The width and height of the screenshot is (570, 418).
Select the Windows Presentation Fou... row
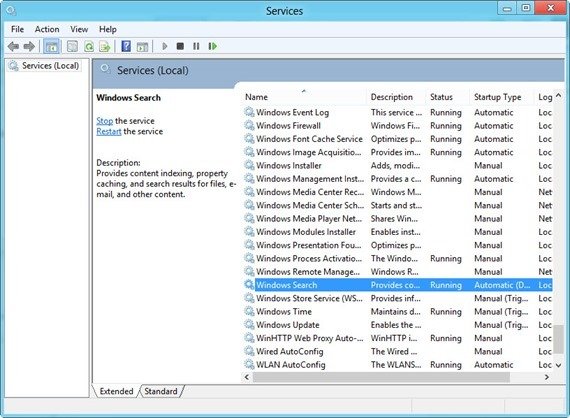point(398,245)
